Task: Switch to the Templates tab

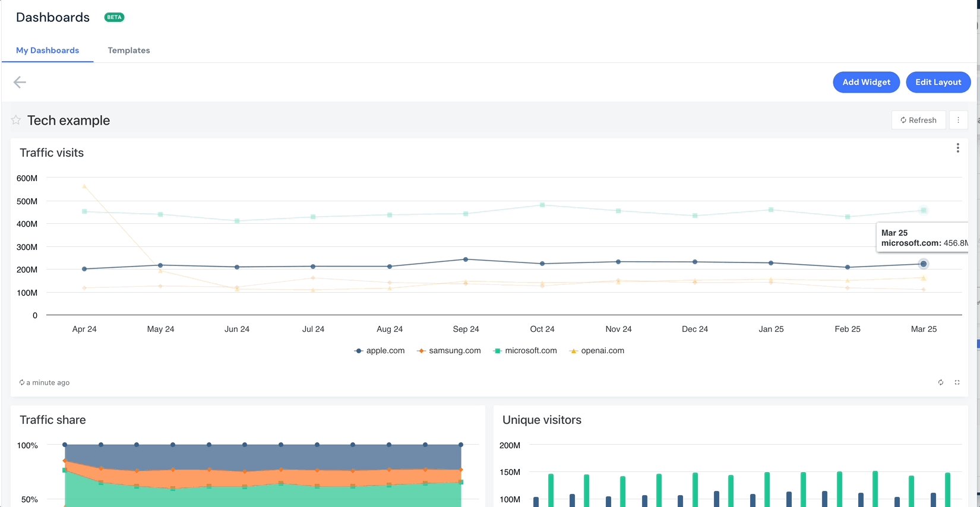Action: tap(129, 50)
